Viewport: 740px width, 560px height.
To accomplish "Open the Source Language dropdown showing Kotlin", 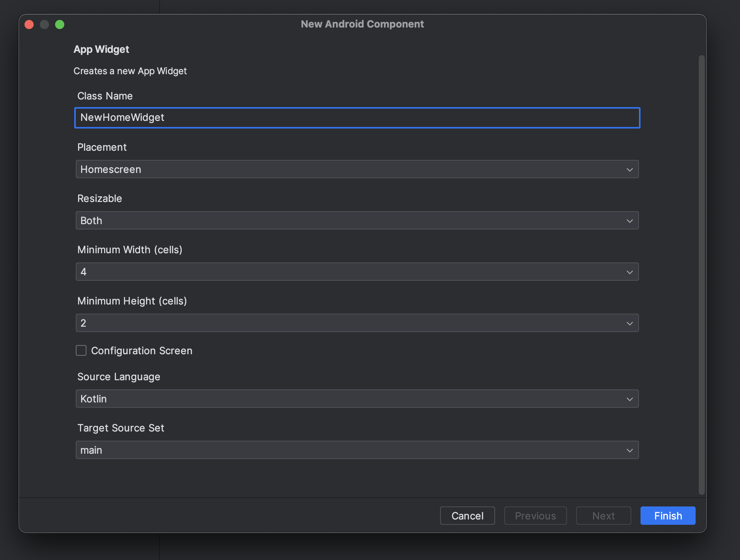I will [357, 399].
